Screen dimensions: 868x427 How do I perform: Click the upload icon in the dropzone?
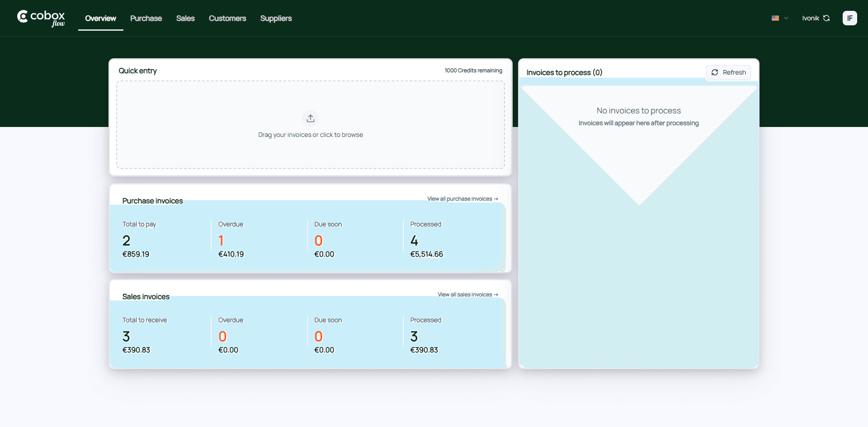pos(311,118)
